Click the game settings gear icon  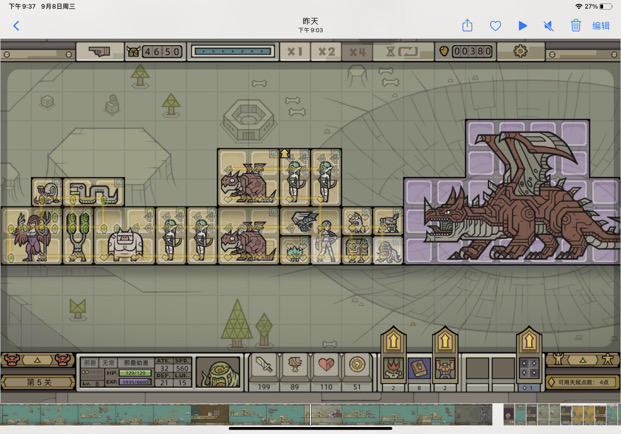[520, 51]
